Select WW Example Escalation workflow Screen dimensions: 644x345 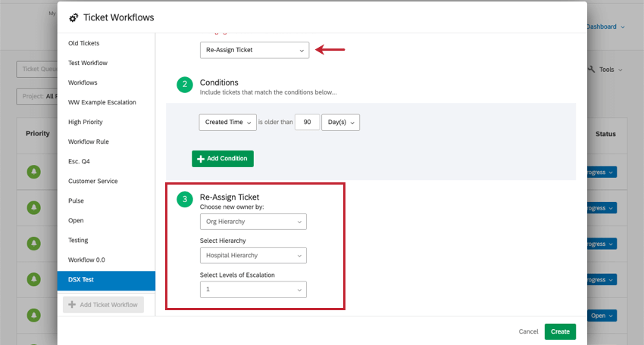coord(106,102)
